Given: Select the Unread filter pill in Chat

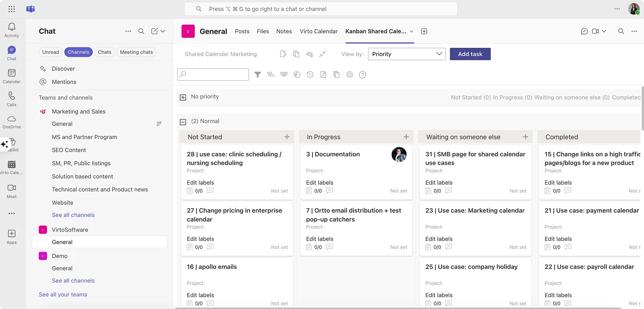Looking at the screenshot, I should pyautogui.click(x=50, y=51).
